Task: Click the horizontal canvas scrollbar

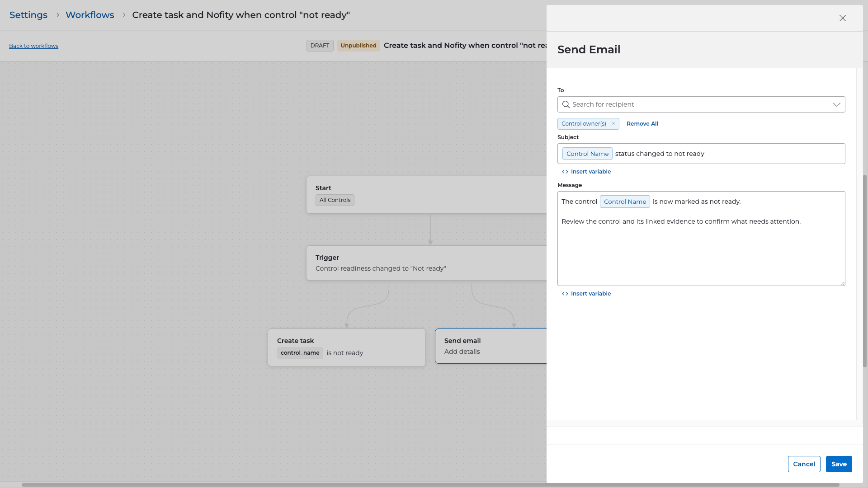Action: [429, 485]
